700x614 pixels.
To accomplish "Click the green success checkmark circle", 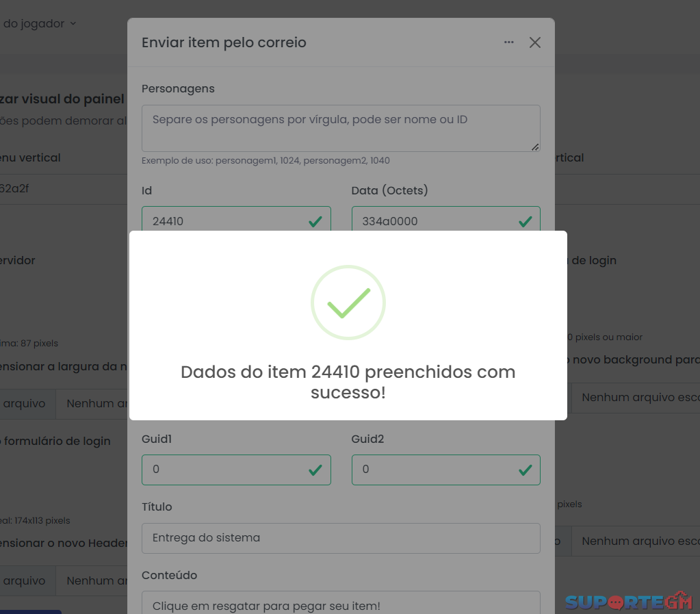I will tap(348, 303).
